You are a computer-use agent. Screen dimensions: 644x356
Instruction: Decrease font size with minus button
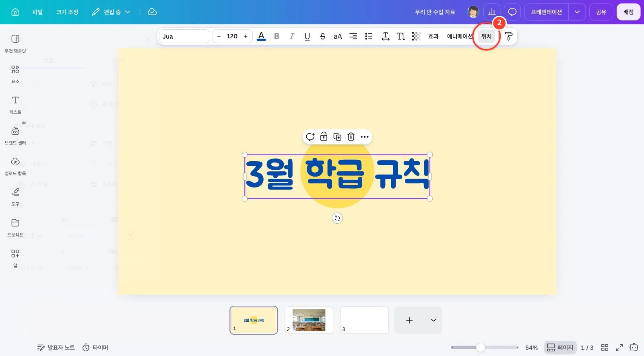[219, 36]
